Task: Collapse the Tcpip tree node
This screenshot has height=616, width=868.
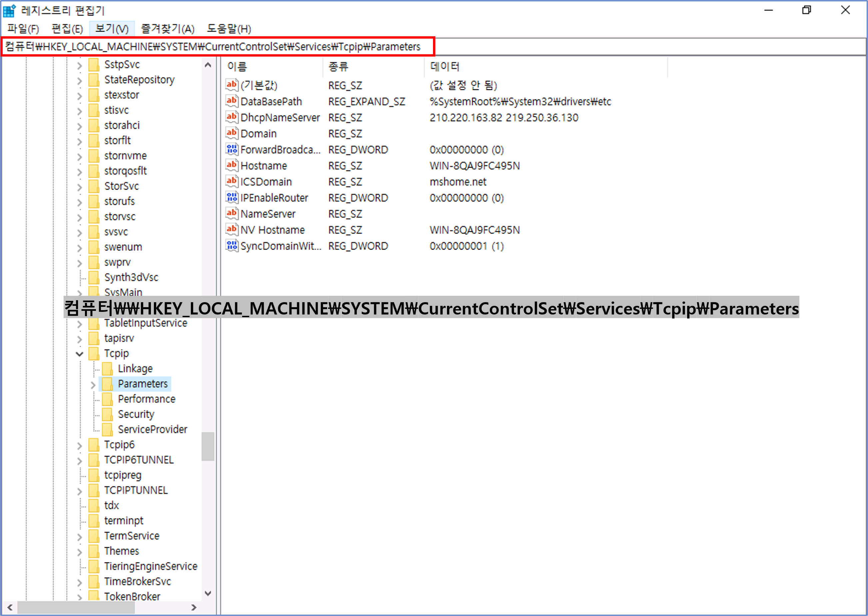Action: click(79, 354)
